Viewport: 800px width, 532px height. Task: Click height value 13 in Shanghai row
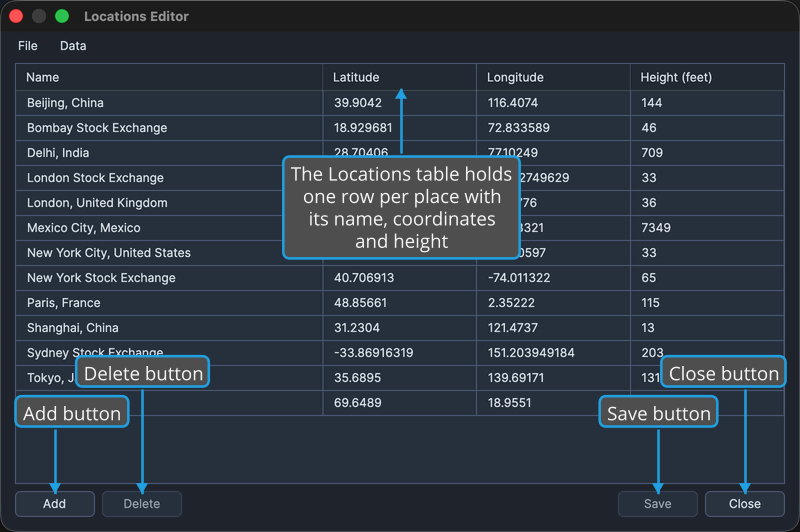pyautogui.click(x=647, y=328)
